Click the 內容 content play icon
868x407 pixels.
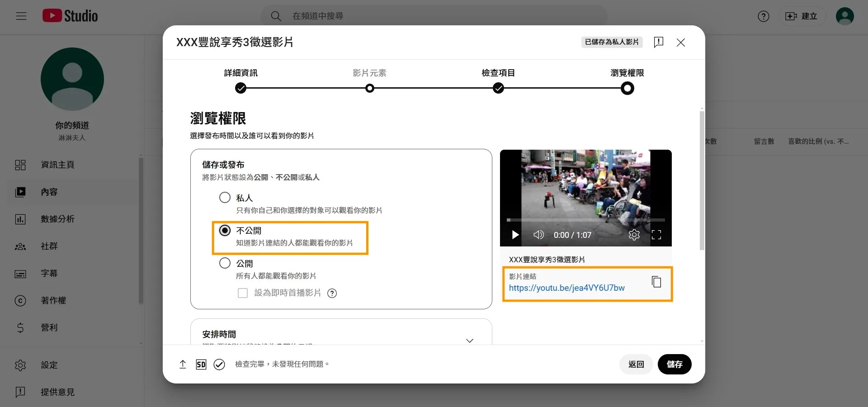[x=20, y=192]
